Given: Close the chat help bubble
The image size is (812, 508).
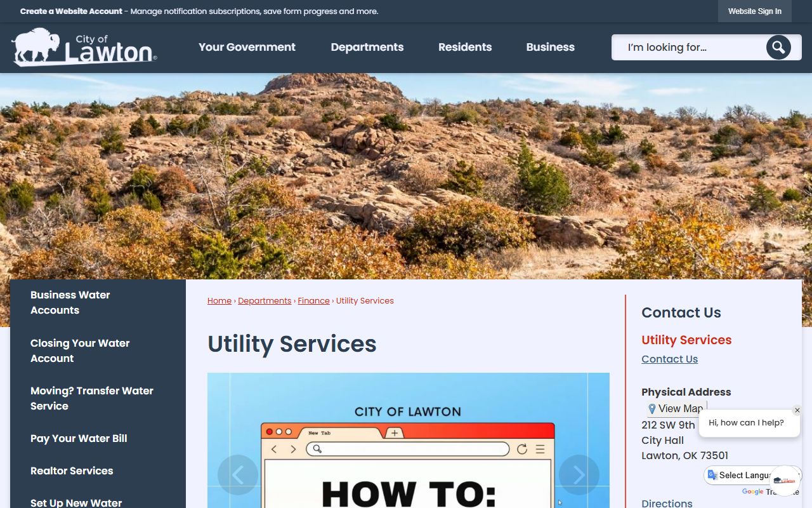Looking at the screenshot, I should click(797, 410).
